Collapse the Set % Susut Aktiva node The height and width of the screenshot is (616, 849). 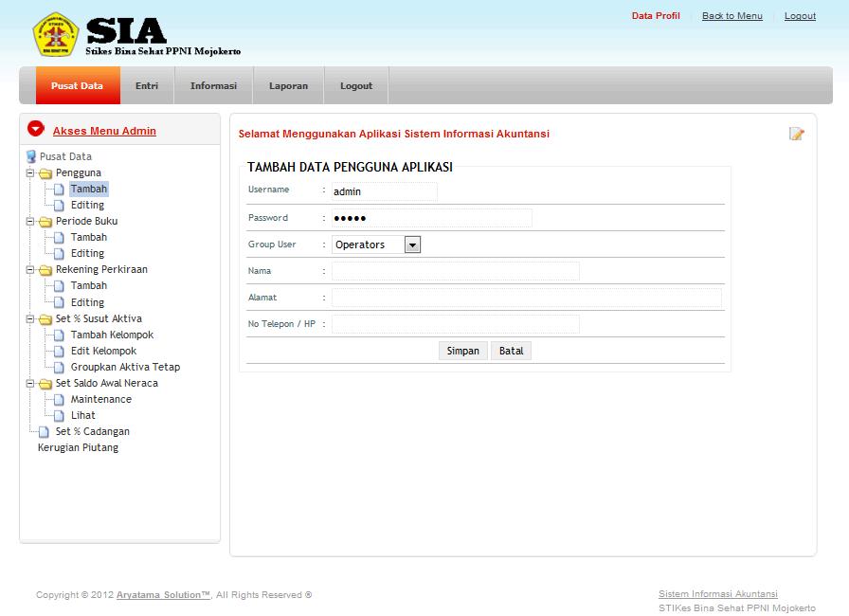tap(30, 318)
